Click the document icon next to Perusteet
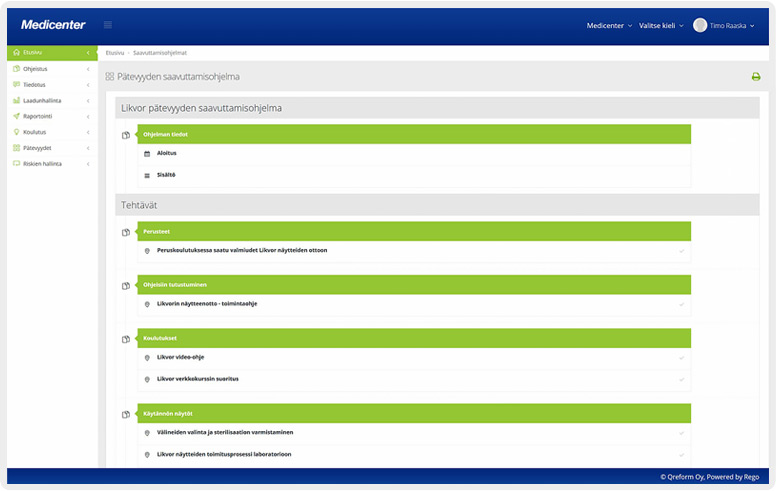776x491 pixels. point(126,232)
